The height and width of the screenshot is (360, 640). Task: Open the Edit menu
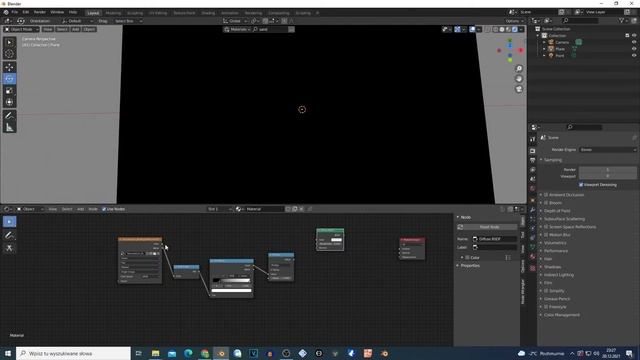click(26, 12)
